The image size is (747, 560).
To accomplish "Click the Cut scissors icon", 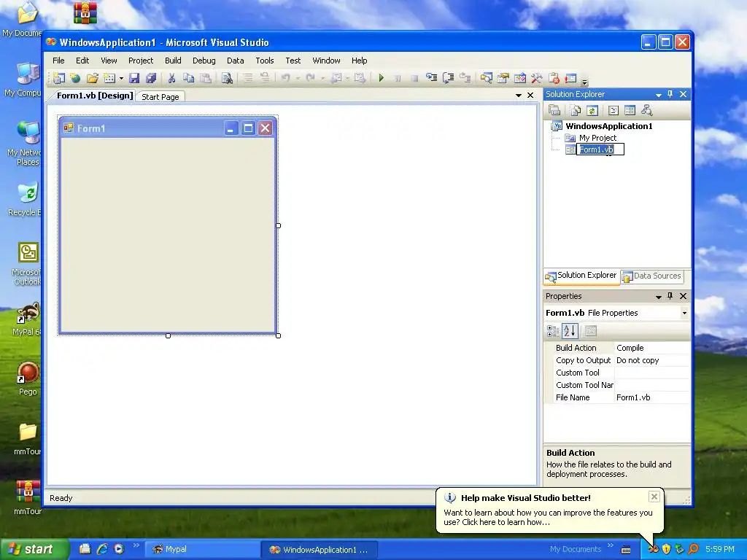I will (x=171, y=78).
